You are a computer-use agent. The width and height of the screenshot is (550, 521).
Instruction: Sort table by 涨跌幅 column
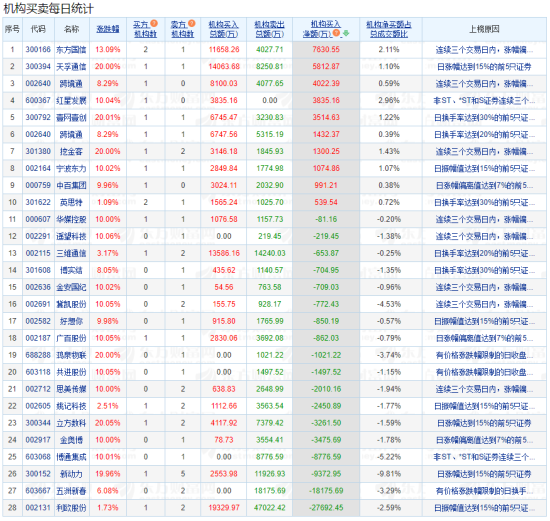pos(108,29)
